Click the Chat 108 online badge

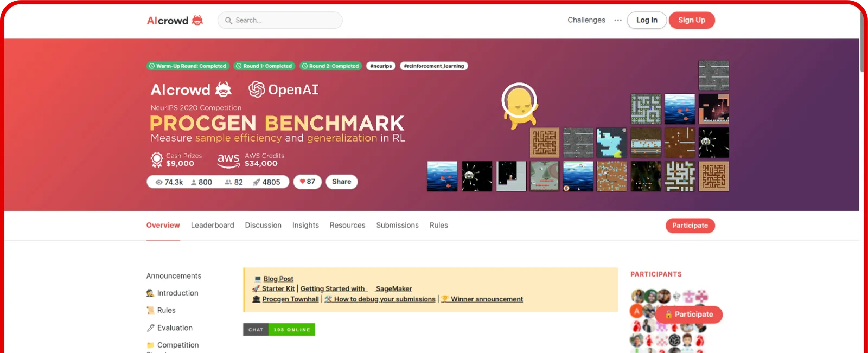coord(279,330)
